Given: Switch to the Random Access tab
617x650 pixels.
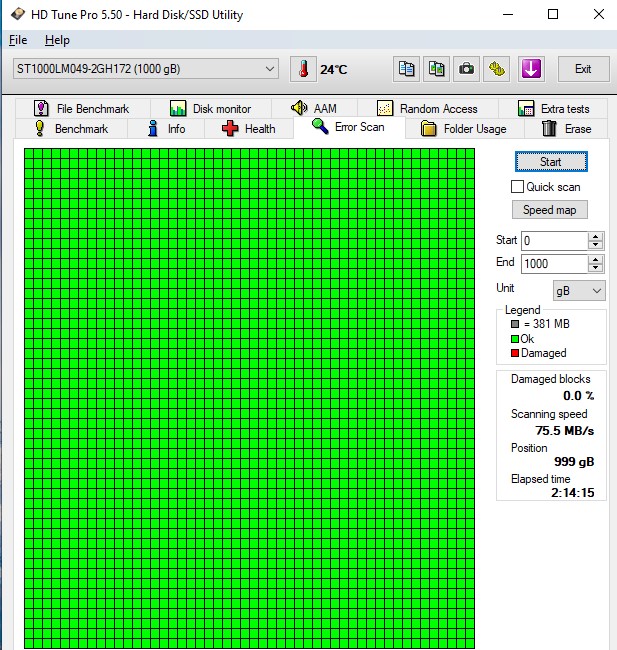Looking at the screenshot, I should (428, 109).
